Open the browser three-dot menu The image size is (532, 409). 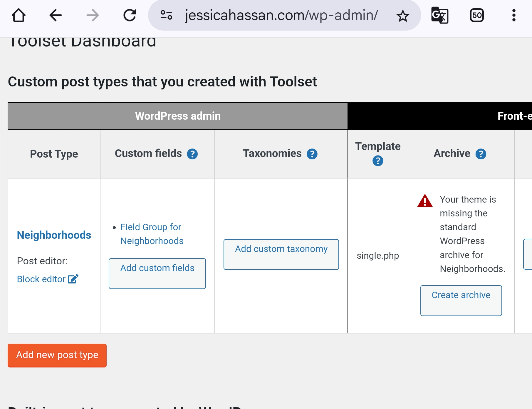514,15
